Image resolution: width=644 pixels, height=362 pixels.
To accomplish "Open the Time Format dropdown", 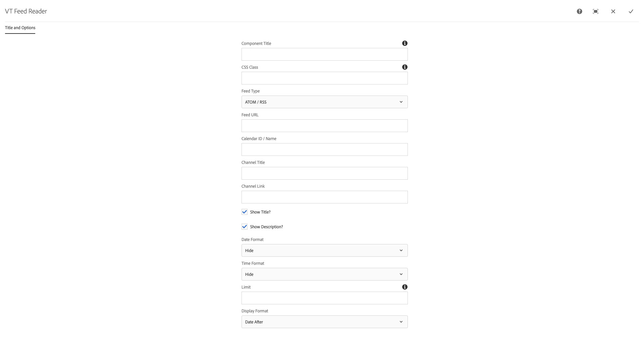I will coord(324,274).
